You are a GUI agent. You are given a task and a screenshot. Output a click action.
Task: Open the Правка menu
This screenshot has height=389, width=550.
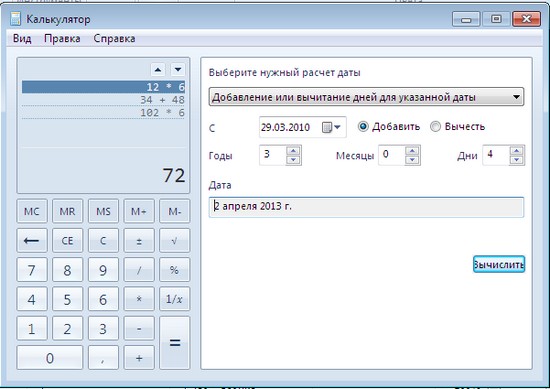tap(62, 39)
